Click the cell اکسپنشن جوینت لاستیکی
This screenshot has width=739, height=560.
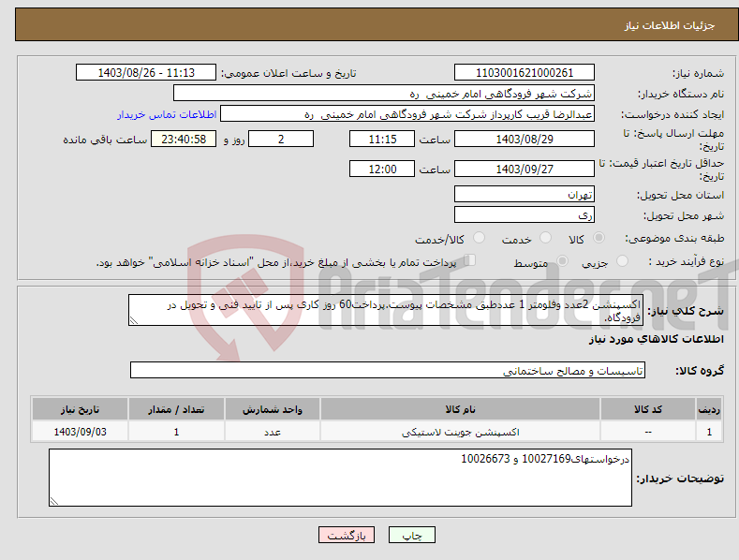tap(460, 432)
